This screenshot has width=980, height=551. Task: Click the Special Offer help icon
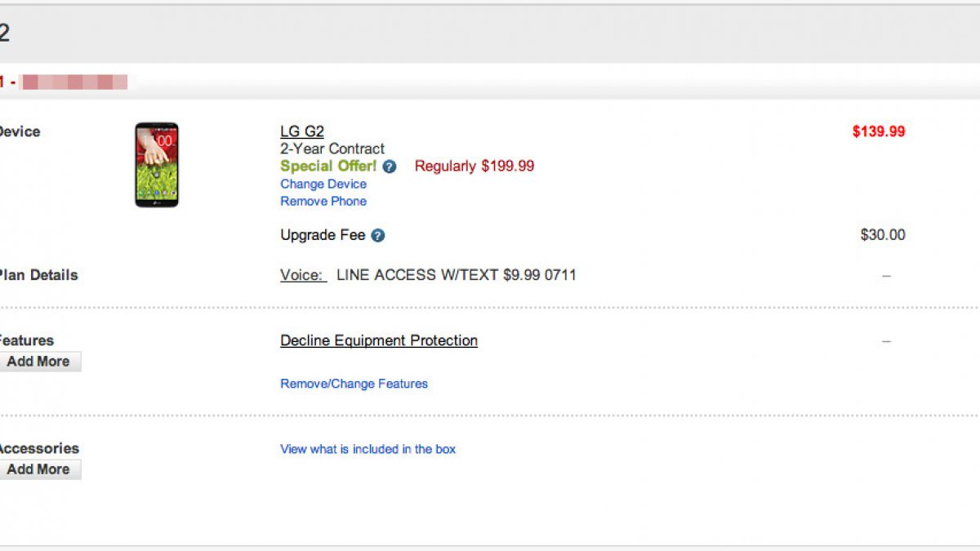tap(390, 167)
